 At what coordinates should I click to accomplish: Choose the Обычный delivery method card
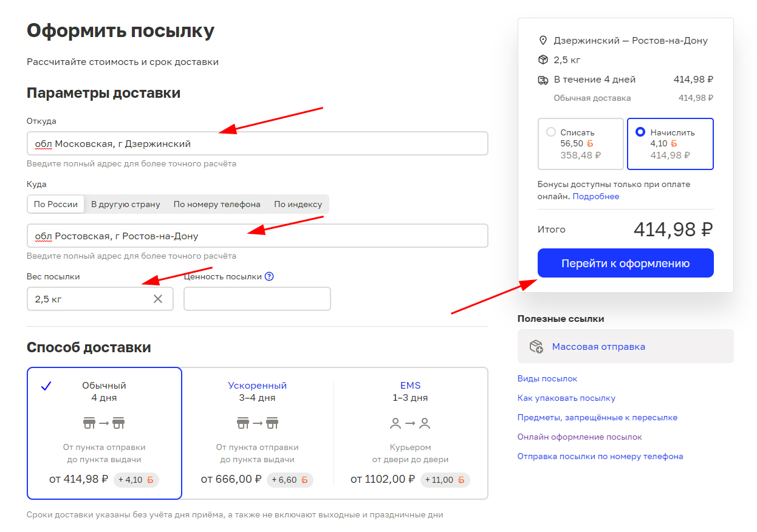tap(104, 432)
